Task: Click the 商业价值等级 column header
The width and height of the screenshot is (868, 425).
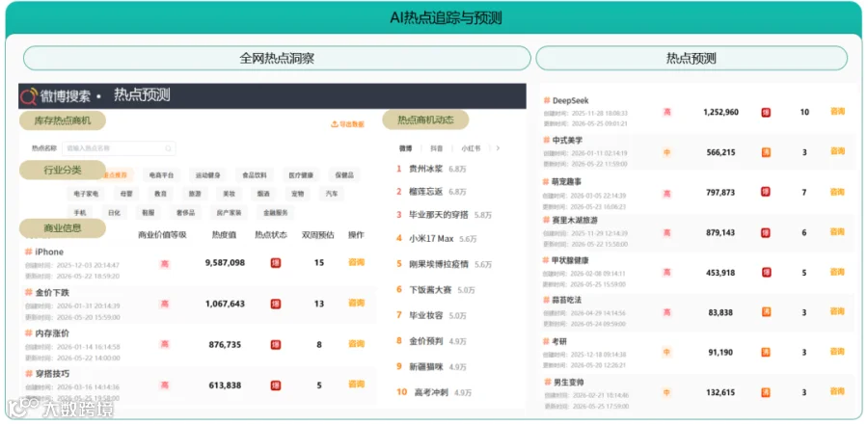Action: click(x=162, y=235)
